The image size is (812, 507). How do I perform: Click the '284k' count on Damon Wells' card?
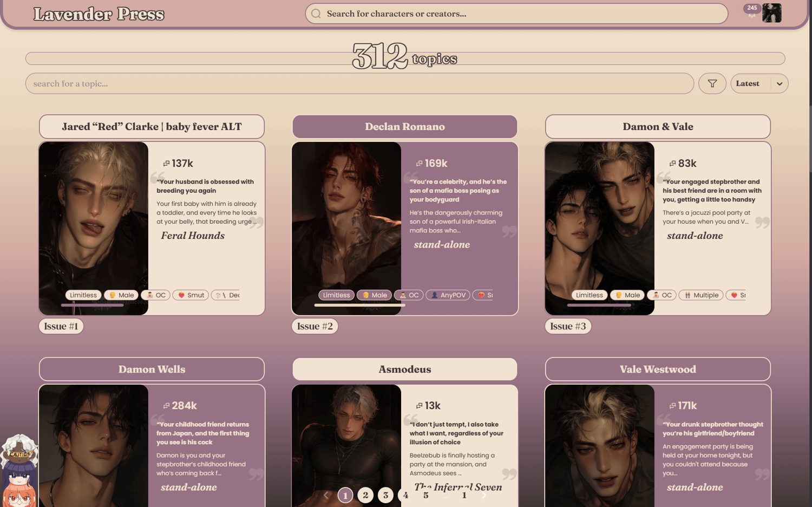(x=184, y=406)
